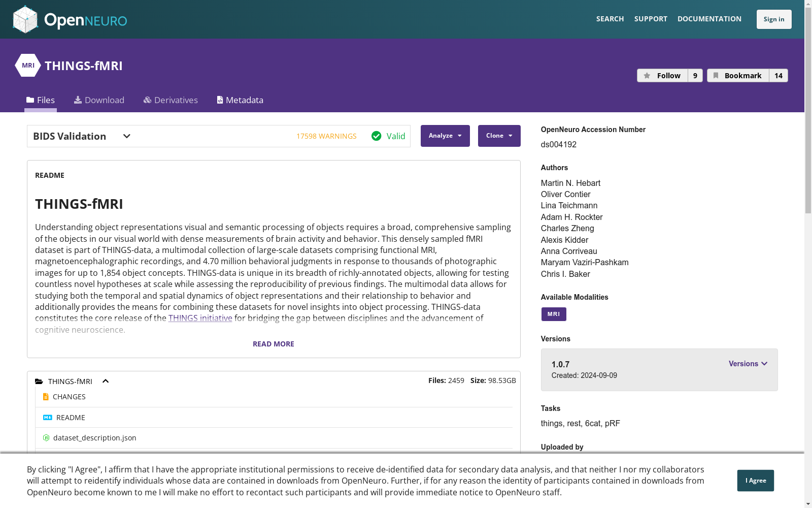812x508 pixels.
Task: Click author Adam H. Rockter
Action: pos(572,217)
